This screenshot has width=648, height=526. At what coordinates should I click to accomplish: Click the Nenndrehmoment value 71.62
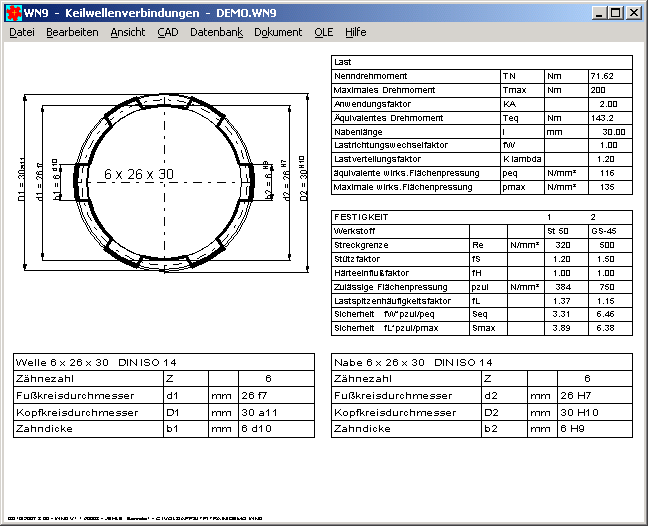[602, 75]
